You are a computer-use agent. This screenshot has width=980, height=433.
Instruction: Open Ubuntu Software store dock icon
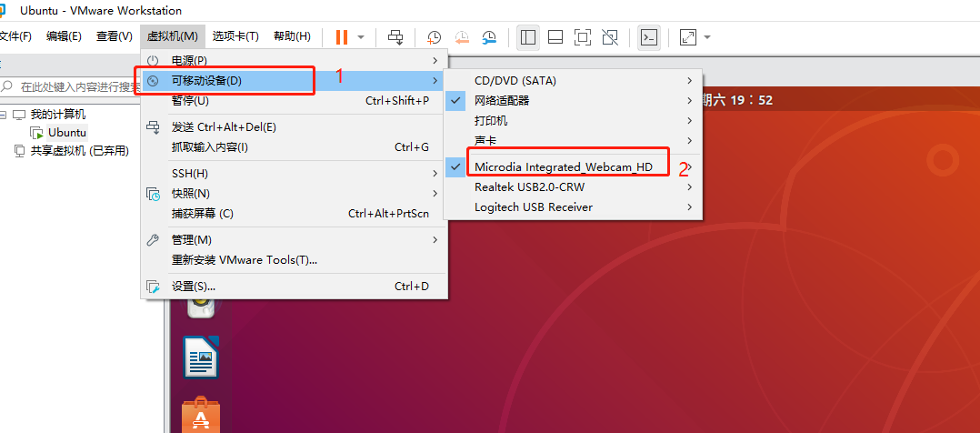[x=201, y=414]
